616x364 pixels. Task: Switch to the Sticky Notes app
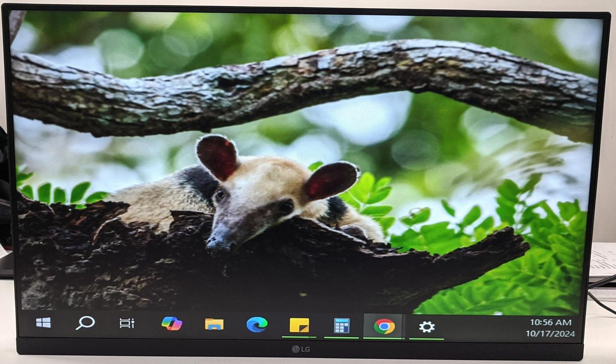pyautogui.click(x=299, y=326)
